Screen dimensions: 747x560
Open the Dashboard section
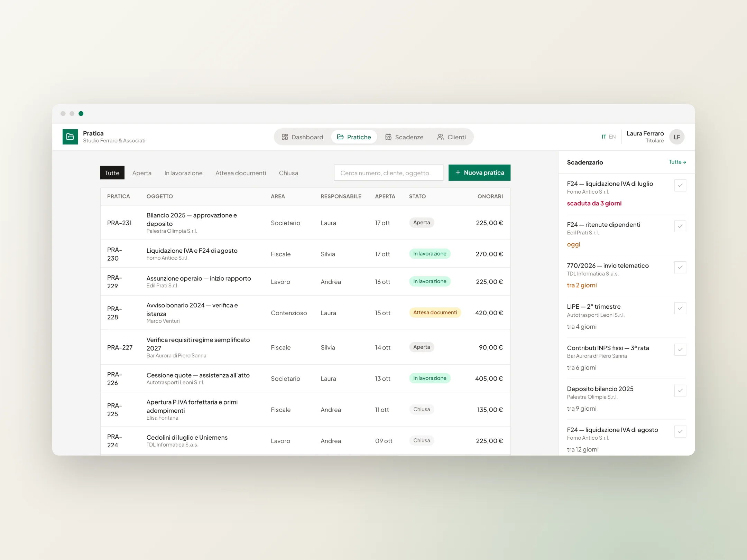(x=303, y=137)
